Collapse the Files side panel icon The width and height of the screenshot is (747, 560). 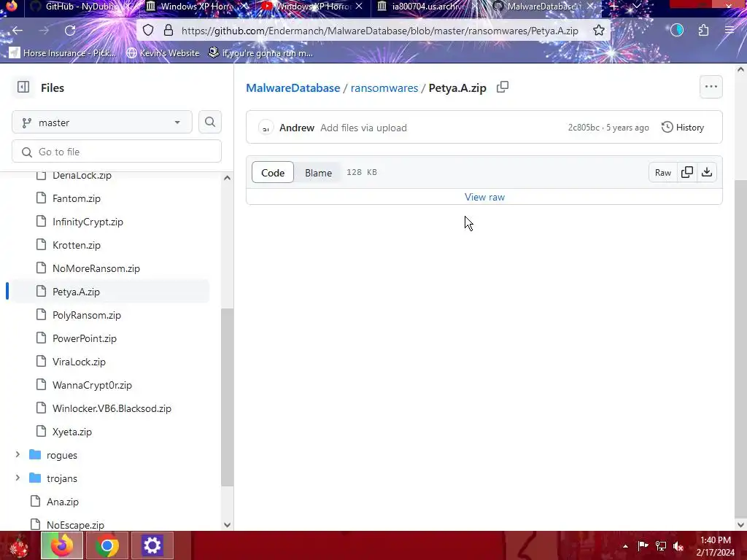coord(23,87)
